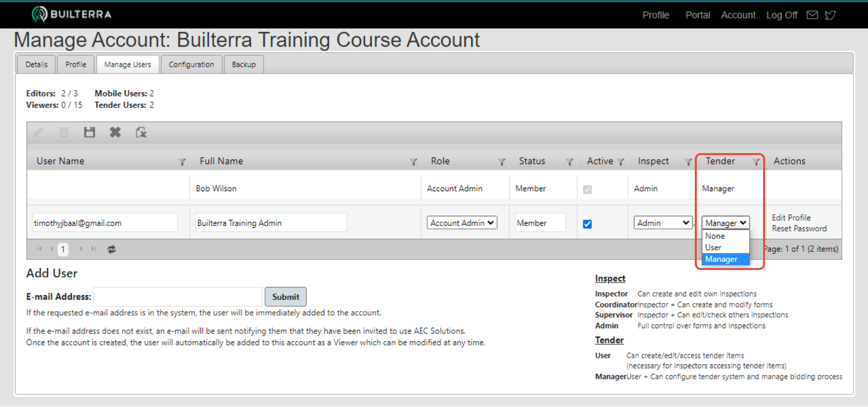Sort by User Name column header

click(60, 161)
